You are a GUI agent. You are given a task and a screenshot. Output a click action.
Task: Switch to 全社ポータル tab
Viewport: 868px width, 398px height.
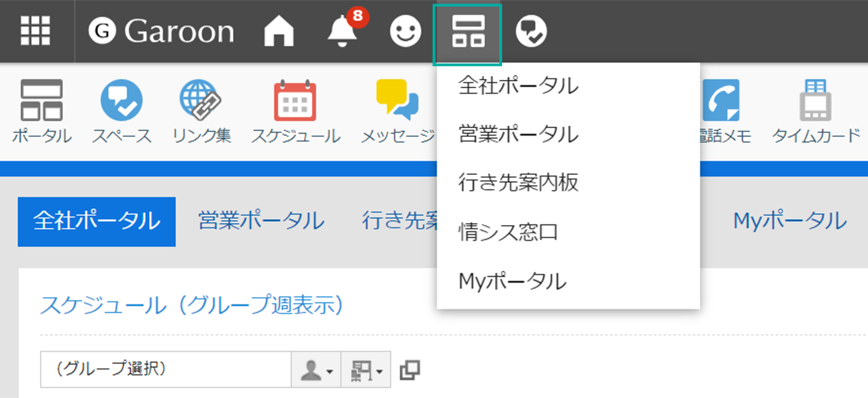click(x=97, y=222)
